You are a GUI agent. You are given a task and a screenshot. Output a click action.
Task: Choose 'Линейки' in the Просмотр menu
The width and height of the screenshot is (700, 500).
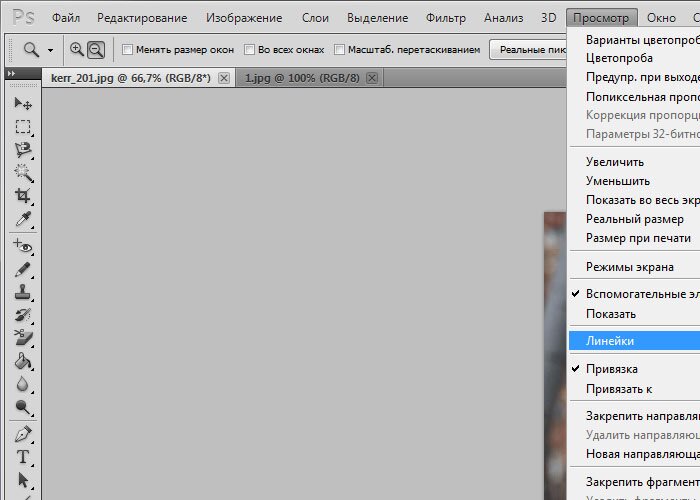tap(634, 341)
